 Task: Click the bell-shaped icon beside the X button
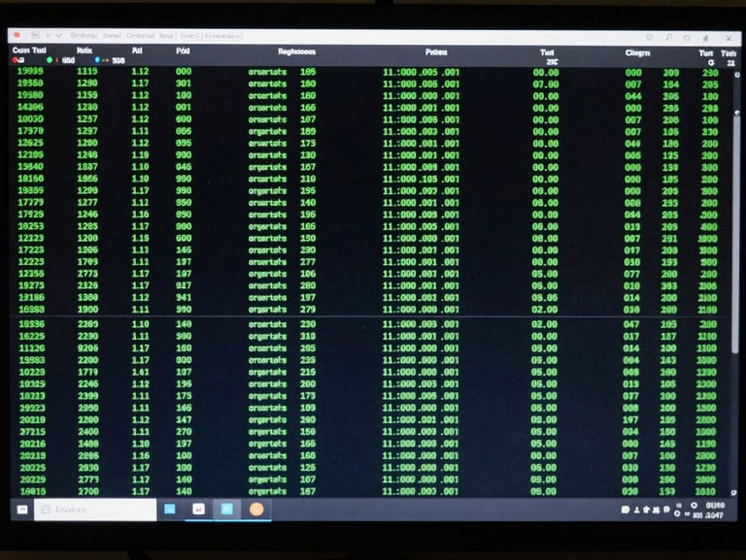[705, 38]
